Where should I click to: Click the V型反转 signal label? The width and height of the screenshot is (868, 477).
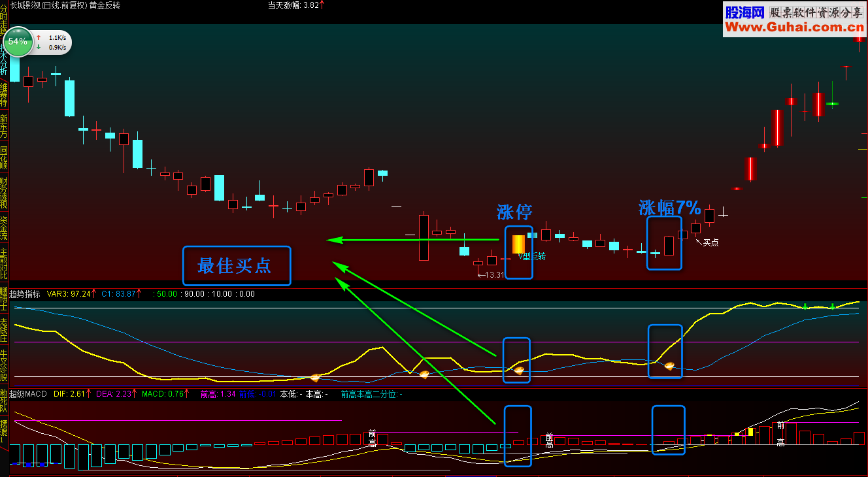532,256
